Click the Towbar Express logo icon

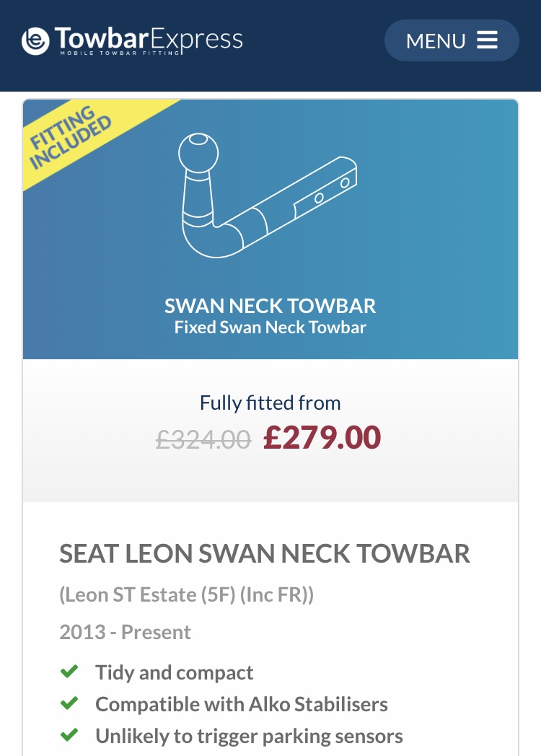pos(35,40)
